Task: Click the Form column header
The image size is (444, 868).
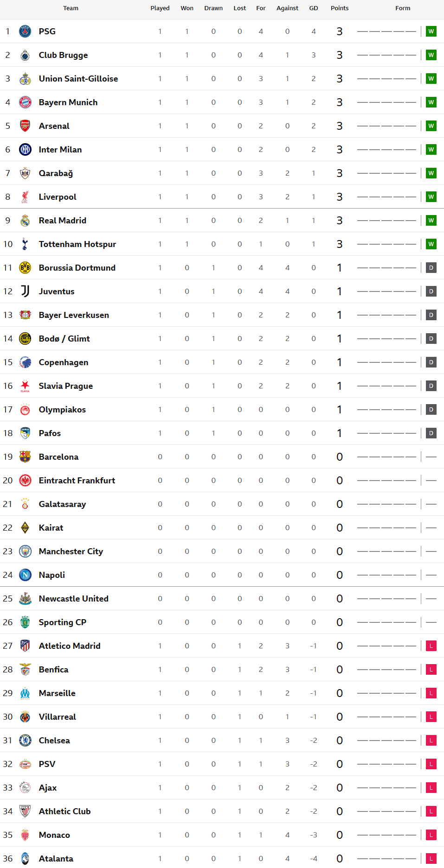Action: (403, 8)
